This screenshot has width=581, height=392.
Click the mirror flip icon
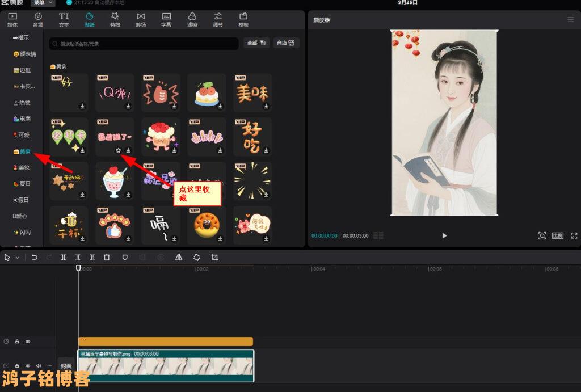pos(179,257)
